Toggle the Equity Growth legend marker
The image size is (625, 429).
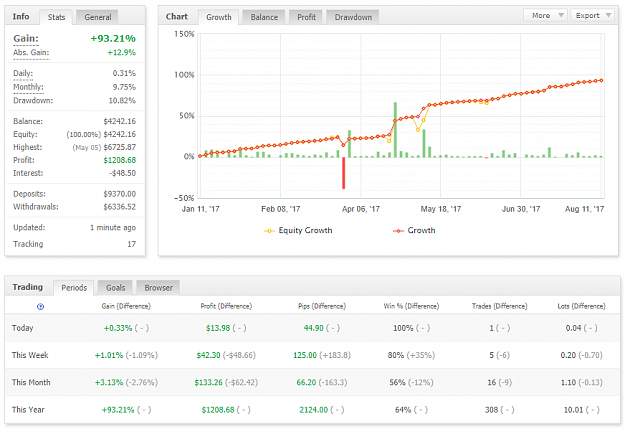(269, 231)
